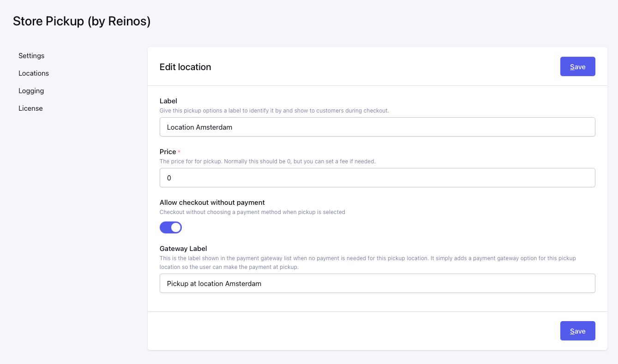Click the "Label" field caption

(168, 101)
